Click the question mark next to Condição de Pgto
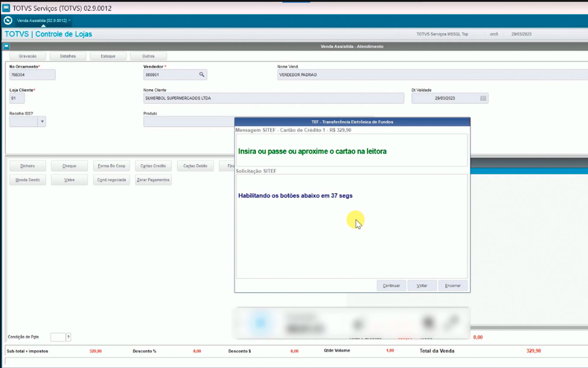The height and width of the screenshot is (368, 588). coord(68,337)
